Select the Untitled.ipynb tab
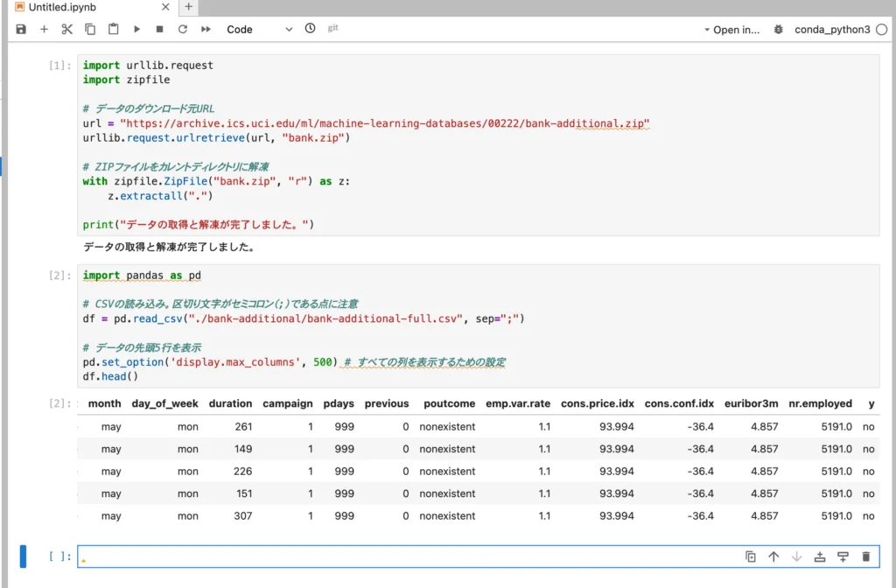Viewport: 896px width, 588px height. click(61, 7)
